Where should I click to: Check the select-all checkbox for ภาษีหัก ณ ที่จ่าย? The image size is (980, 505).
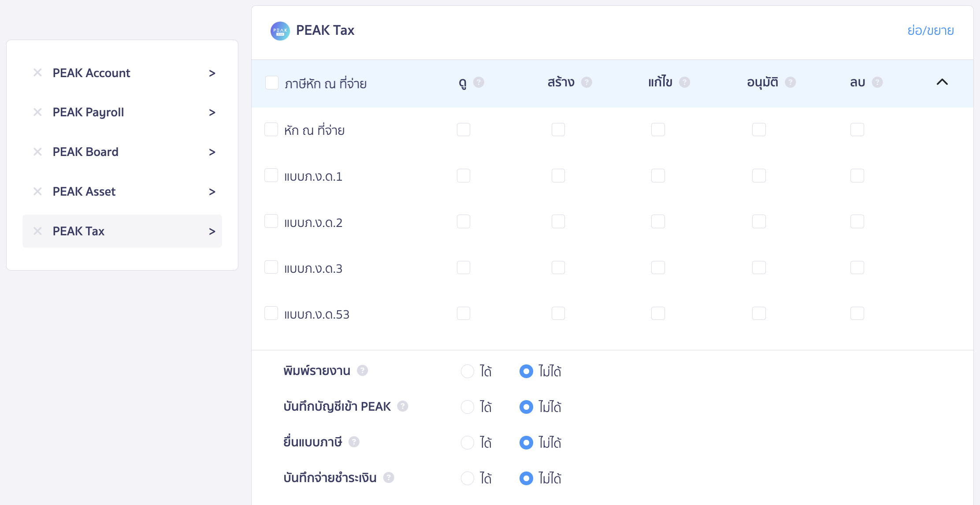(271, 82)
